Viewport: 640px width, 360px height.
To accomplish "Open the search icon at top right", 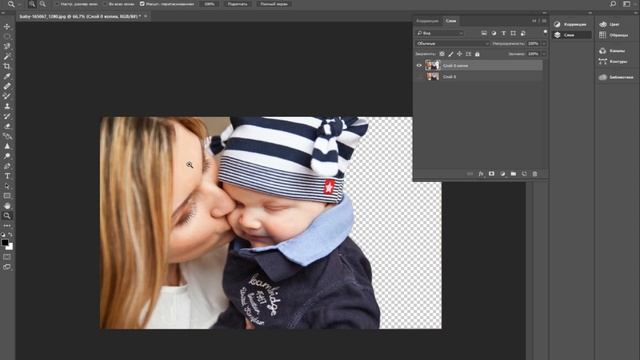I will (613, 4).
